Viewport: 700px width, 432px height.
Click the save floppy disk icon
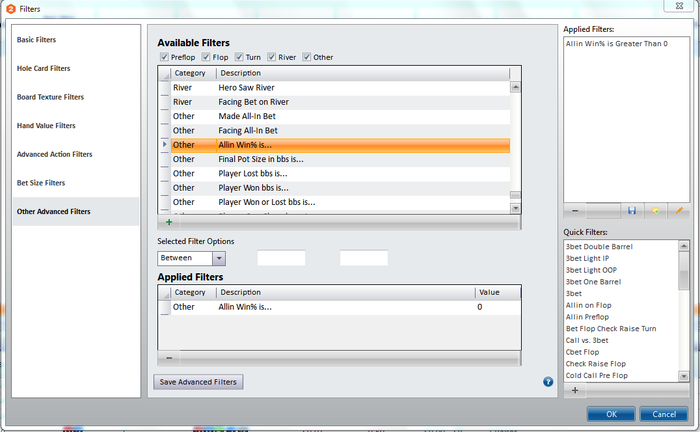(632, 211)
